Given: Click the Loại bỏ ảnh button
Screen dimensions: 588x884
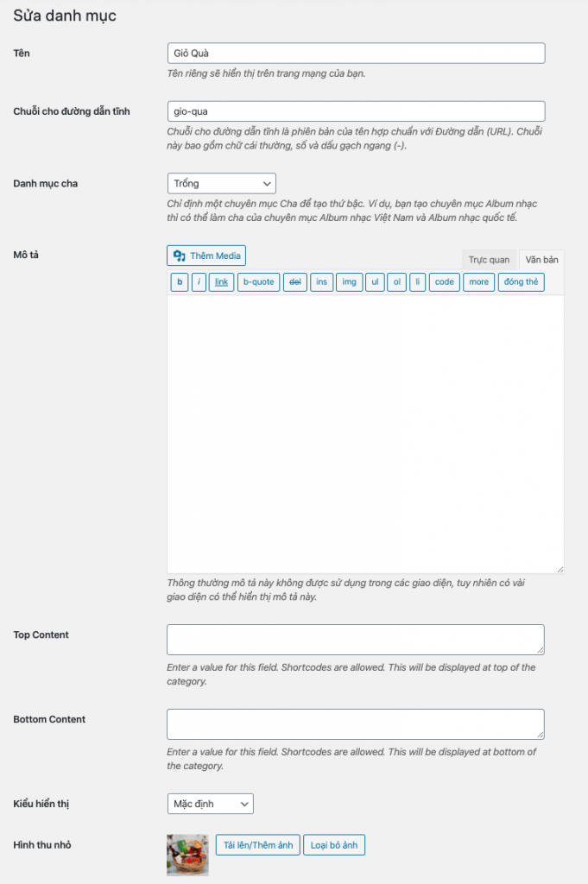Looking at the screenshot, I should [334, 845].
